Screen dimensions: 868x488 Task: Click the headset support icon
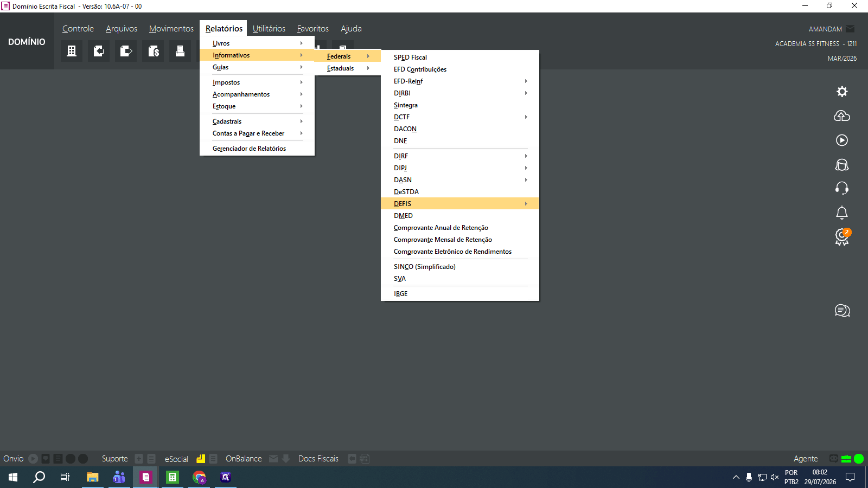[x=842, y=188]
